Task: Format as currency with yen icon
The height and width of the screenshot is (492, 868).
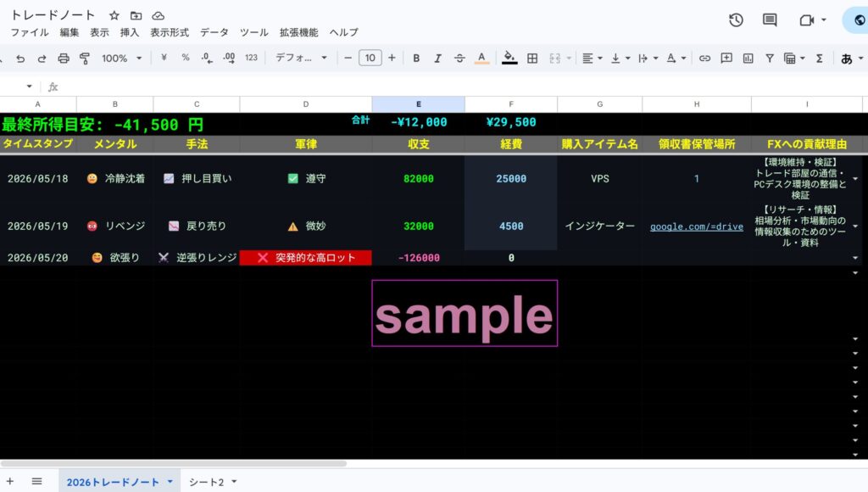Action: (x=164, y=57)
